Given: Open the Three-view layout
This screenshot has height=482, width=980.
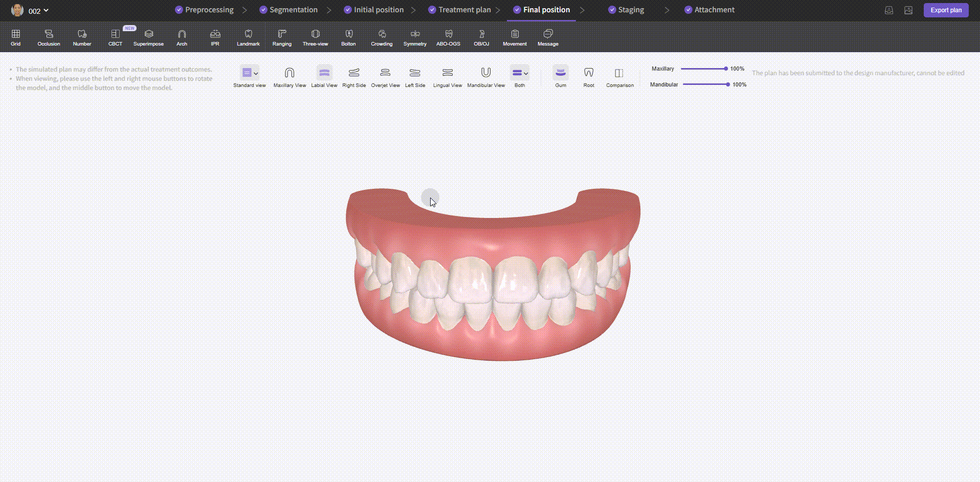Looking at the screenshot, I should [x=315, y=37].
